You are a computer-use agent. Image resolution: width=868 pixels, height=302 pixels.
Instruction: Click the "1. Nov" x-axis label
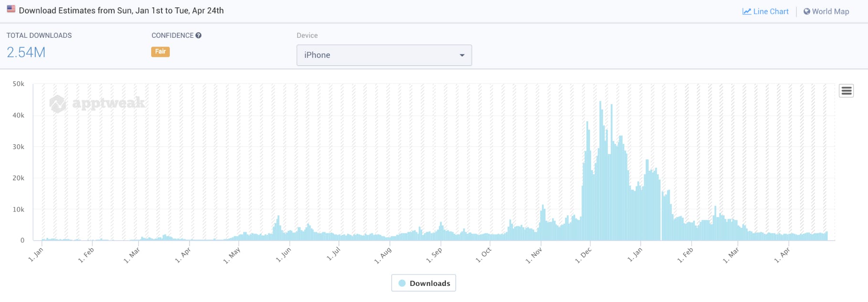click(534, 256)
